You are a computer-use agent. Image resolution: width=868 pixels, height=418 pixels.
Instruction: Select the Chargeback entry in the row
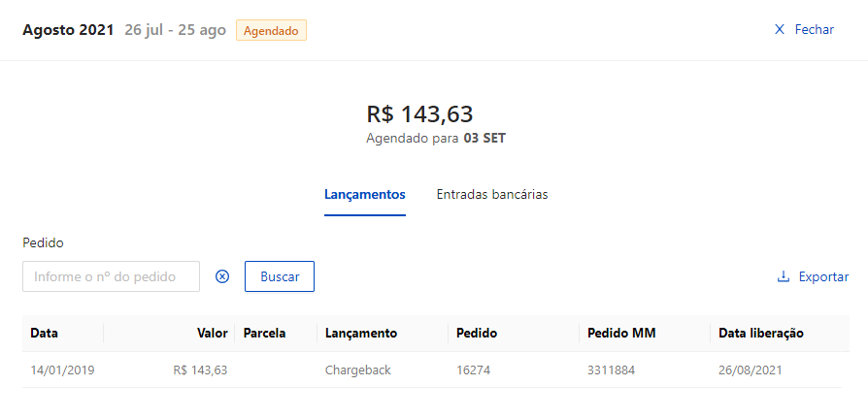tap(357, 370)
